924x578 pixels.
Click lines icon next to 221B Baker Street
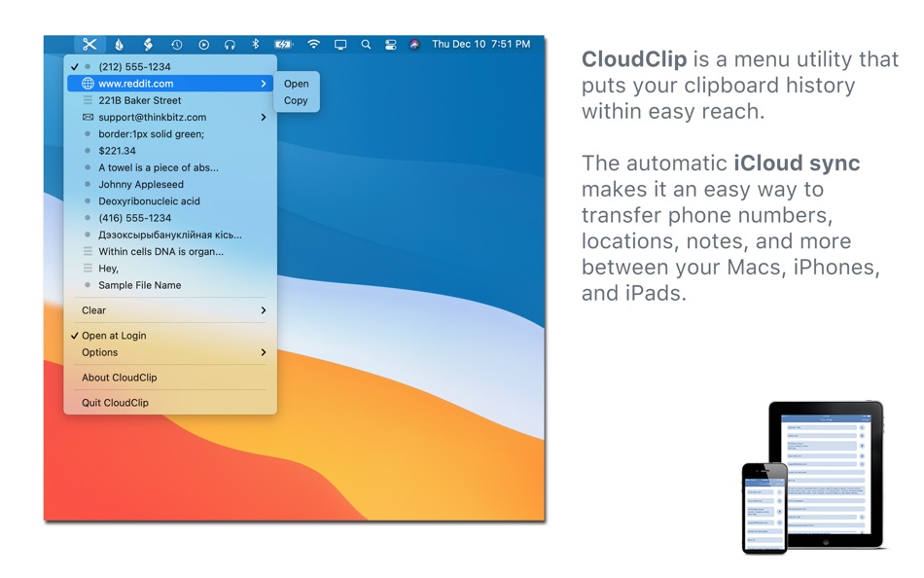(x=88, y=100)
